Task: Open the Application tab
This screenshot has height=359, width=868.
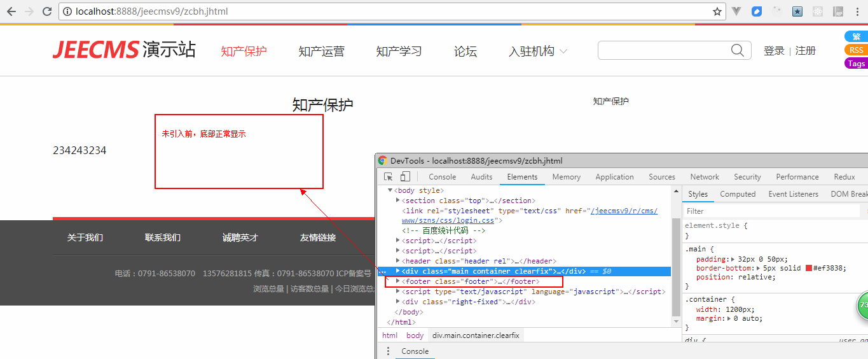Action: [x=614, y=177]
